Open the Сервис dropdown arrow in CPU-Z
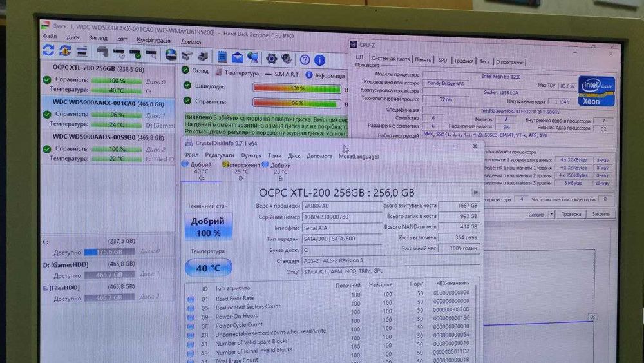This screenshot has height=363, width=644. pos(551,214)
